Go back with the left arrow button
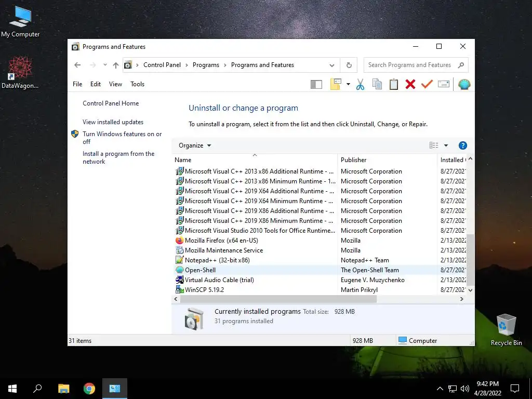The height and width of the screenshot is (399, 532). (77, 65)
